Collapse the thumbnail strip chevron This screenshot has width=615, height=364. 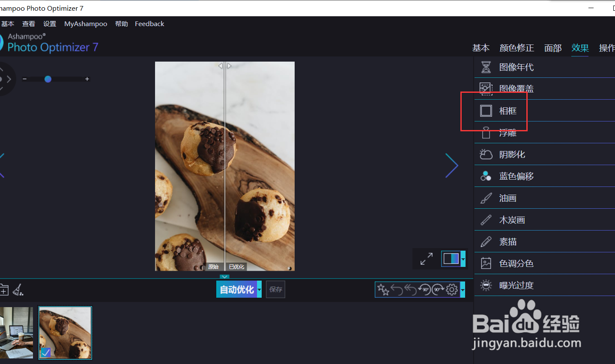click(x=224, y=277)
